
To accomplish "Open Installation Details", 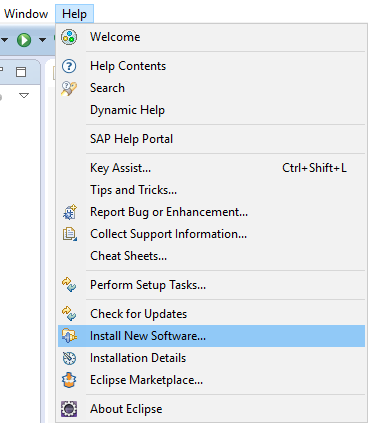I will coord(211,358).
